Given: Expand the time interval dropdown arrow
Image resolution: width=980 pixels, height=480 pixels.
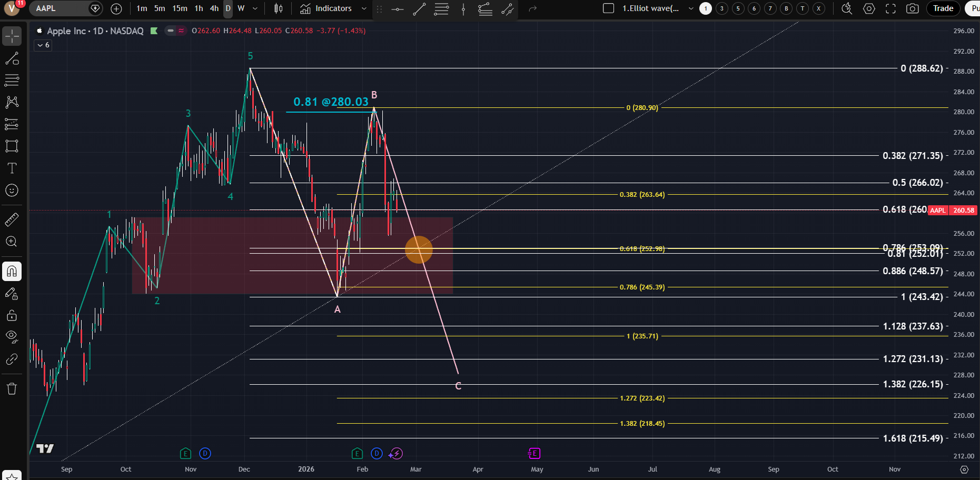Looking at the screenshot, I should 255,8.
